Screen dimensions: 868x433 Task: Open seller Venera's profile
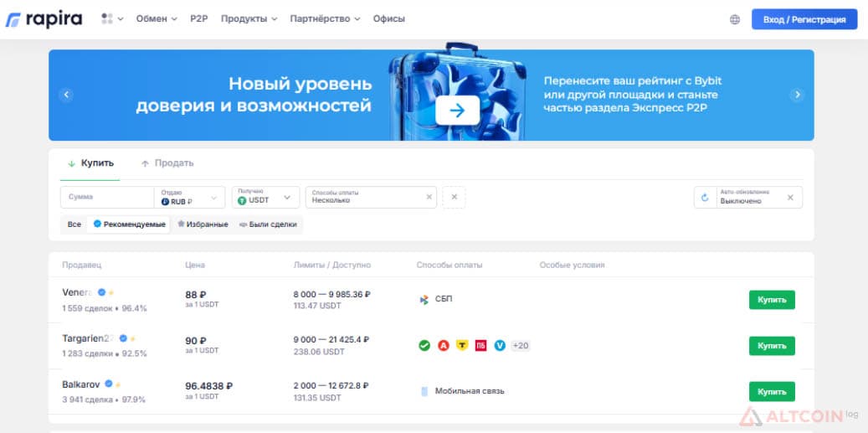(x=79, y=292)
